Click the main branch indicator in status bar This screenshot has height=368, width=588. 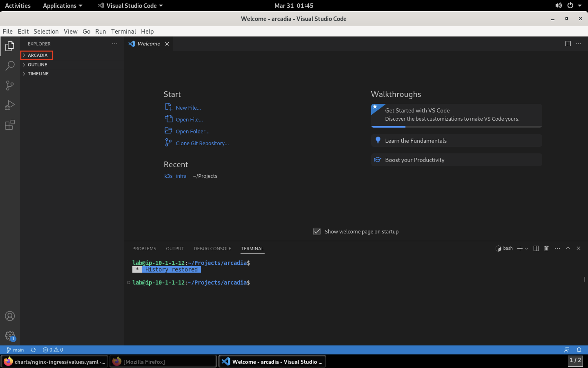coord(15,350)
